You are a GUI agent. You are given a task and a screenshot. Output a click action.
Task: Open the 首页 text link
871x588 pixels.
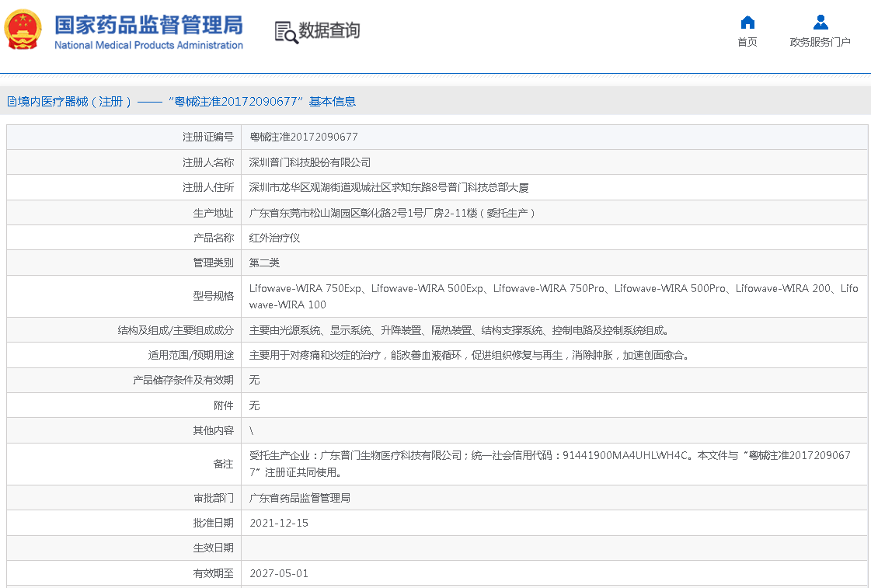pyautogui.click(x=747, y=42)
